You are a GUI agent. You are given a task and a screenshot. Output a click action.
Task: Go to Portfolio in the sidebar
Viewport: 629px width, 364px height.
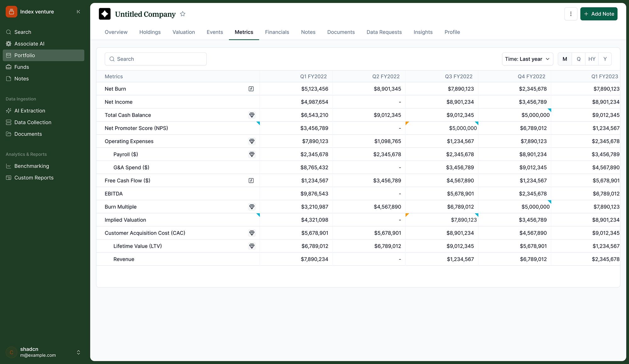click(x=43, y=55)
